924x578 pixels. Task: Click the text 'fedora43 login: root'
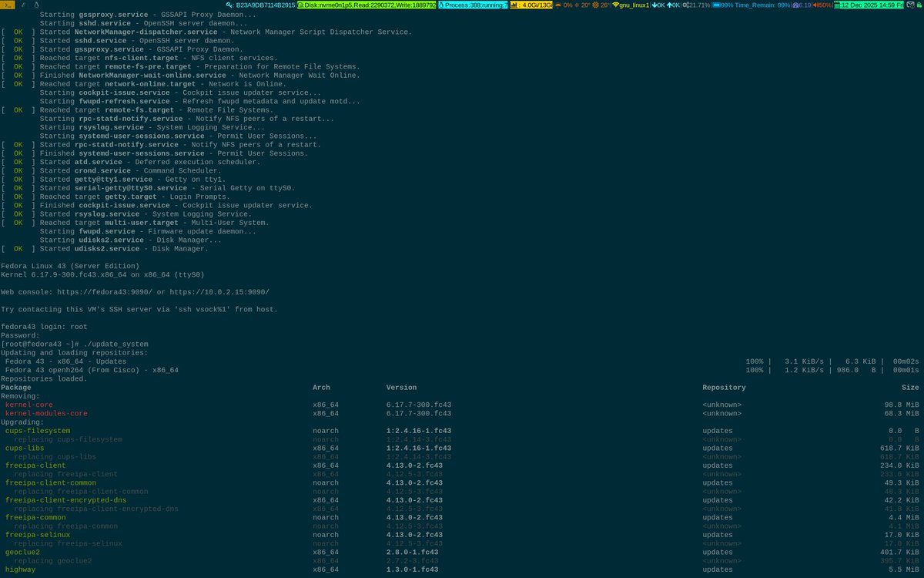[x=45, y=327]
